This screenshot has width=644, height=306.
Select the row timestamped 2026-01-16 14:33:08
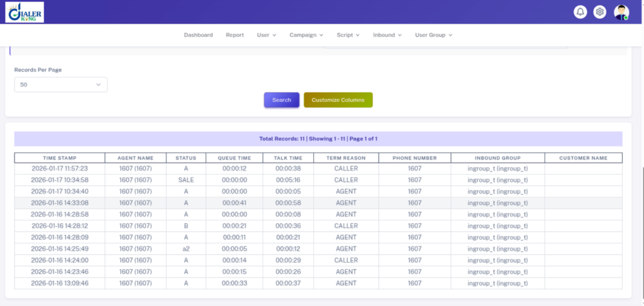pos(318,203)
